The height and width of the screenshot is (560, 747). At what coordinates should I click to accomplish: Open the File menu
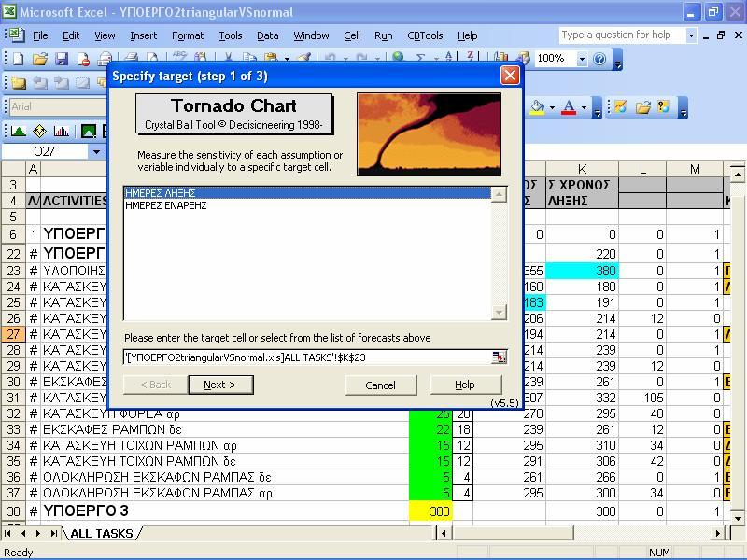point(40,35)
